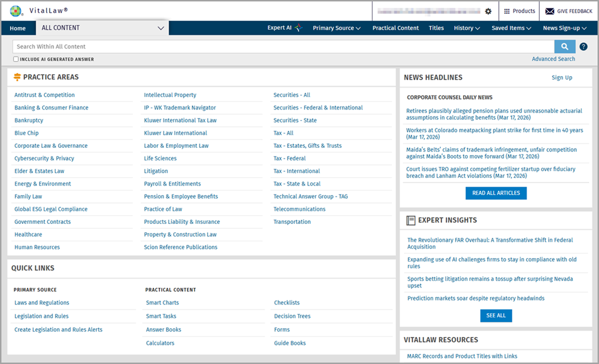
Task: Read the retirees pension plans actuarial article
Action: (494, 114)
